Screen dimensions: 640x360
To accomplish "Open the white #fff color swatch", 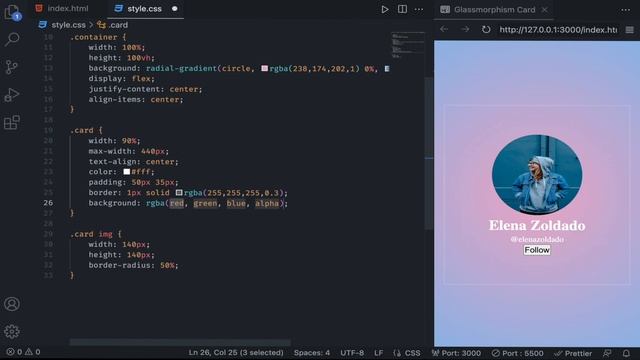I will 127,171.
